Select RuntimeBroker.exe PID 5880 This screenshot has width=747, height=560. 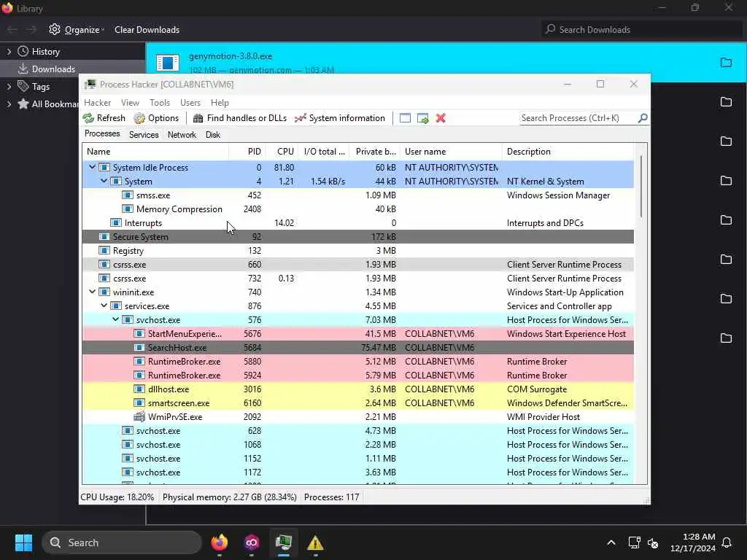pyautogui.click(x=358, y=362)
